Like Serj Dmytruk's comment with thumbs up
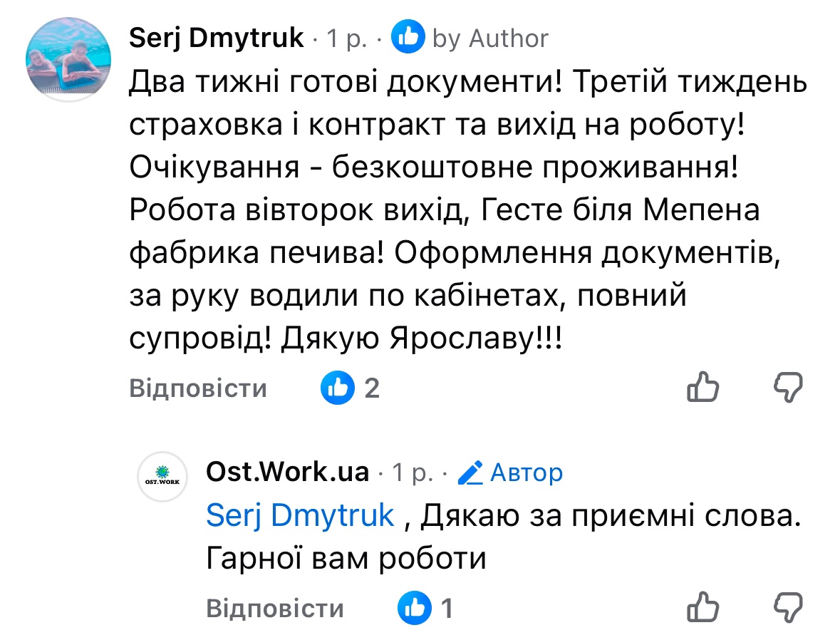Image resolution: width=840 pixels, height=630 pixels. click(x=702, y=388)
